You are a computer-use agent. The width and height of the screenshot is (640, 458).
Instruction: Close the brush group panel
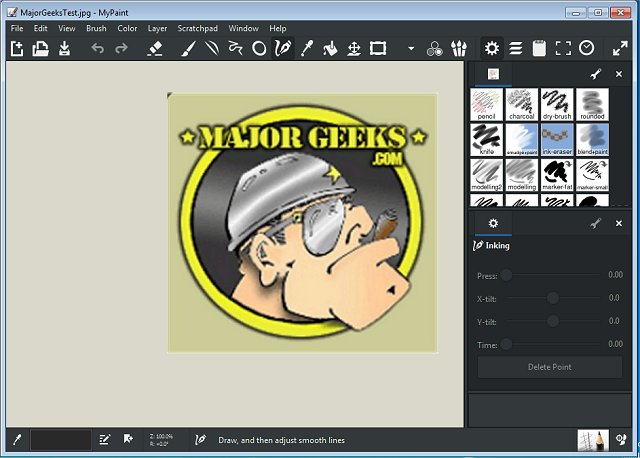(x=619, y=74)
